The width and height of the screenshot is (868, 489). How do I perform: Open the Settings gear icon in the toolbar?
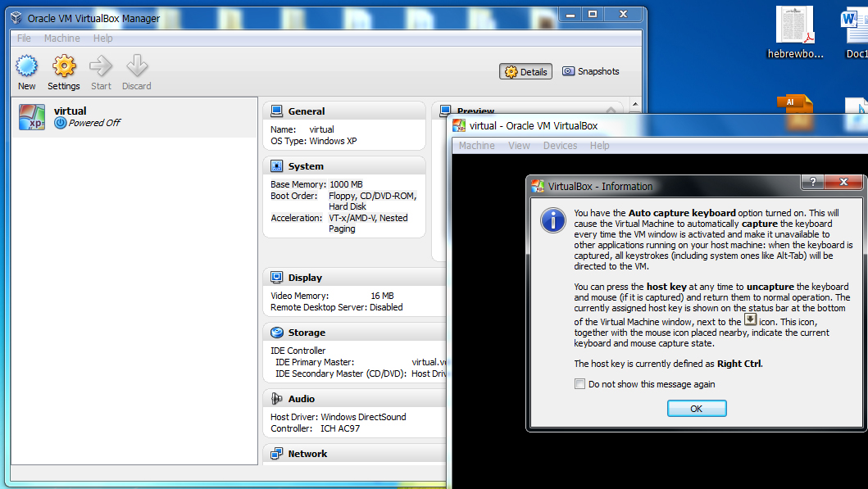[64, 66]
